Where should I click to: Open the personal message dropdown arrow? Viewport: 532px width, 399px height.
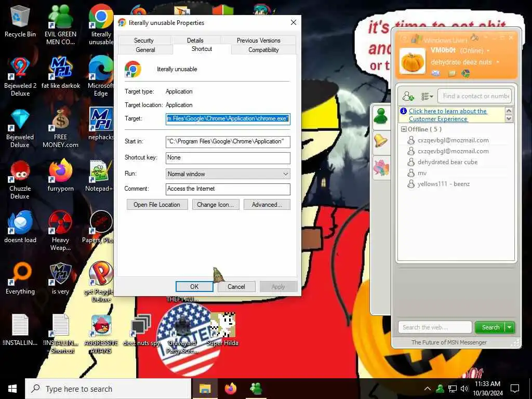pos(498,62)
